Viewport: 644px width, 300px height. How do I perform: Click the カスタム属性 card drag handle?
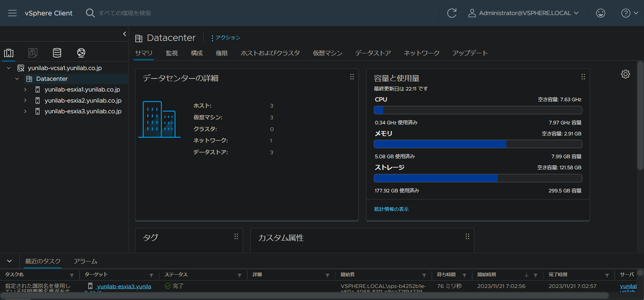[x=467, y=236]
